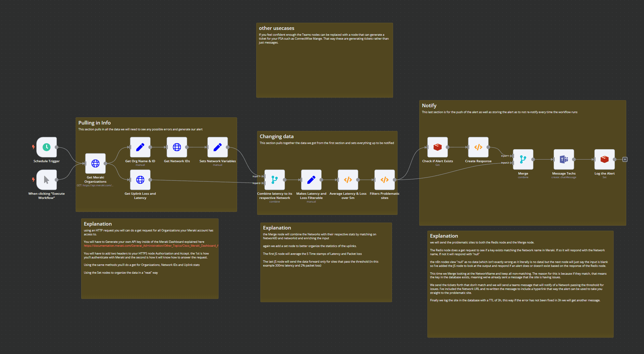Open the Average Latency & Loss code node
The height and width of the screenshot is (354, 644).
click(348, 179)
